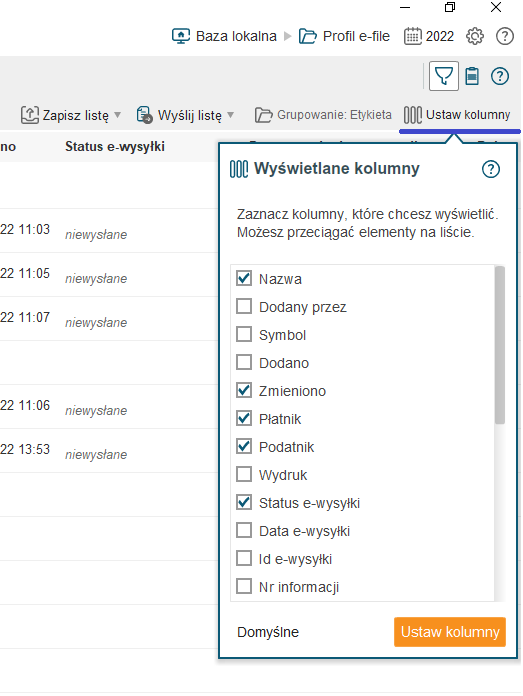Click the Domyślne link to reset columns

pos(268,632)
